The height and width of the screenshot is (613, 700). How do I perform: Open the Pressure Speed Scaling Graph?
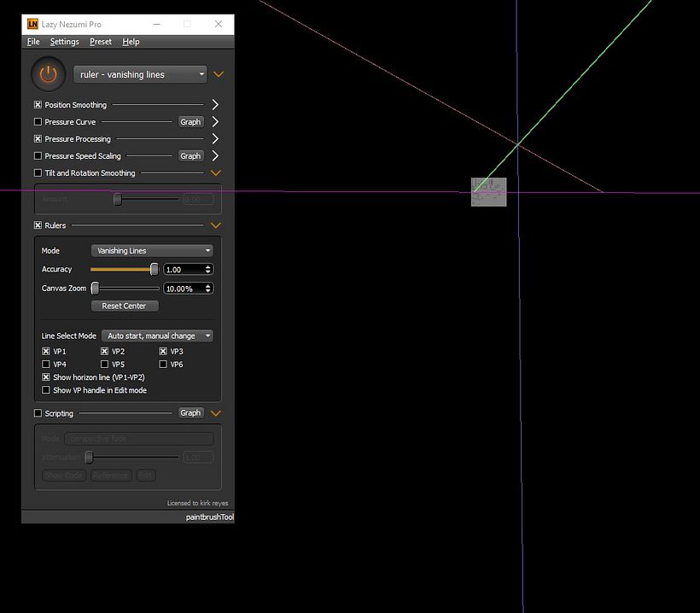pyautogui.click(x=190, y=156)
